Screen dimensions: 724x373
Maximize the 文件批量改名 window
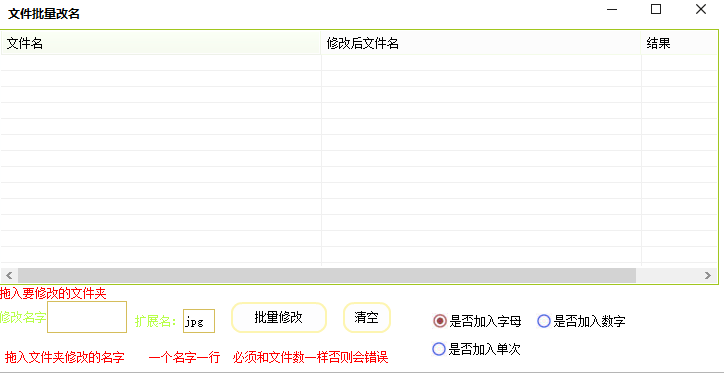656,10
